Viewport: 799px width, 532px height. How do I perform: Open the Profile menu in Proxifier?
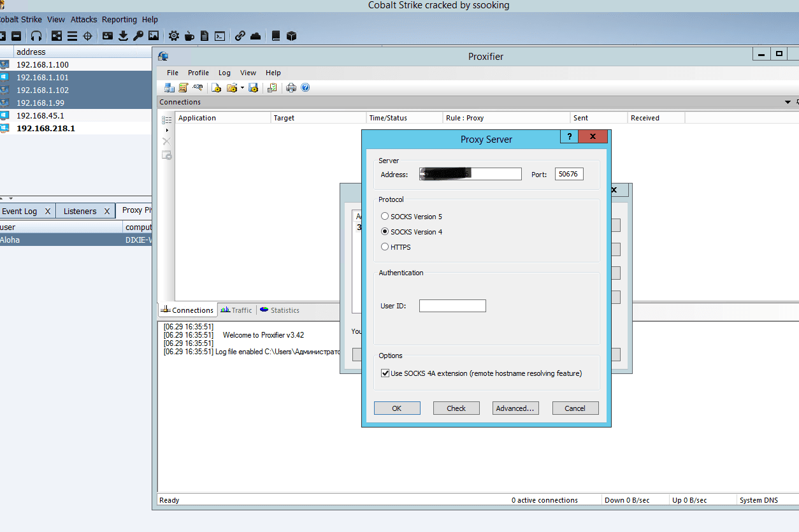[198, 73]
